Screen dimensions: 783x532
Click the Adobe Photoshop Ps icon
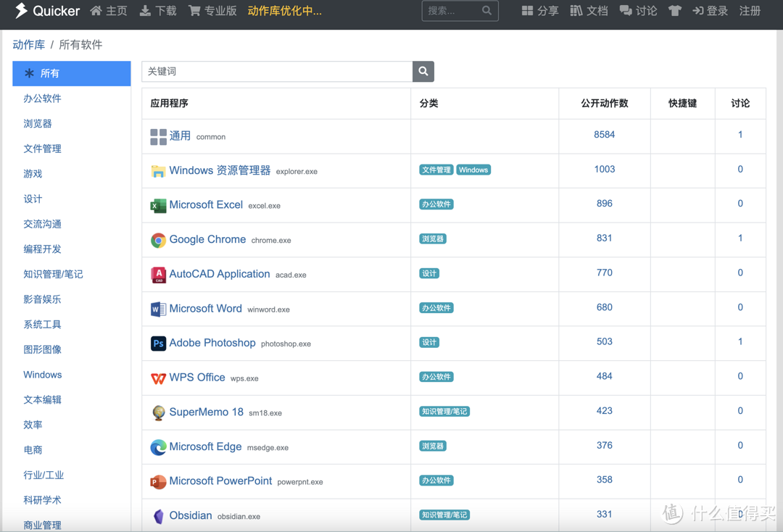click(158, 344)
